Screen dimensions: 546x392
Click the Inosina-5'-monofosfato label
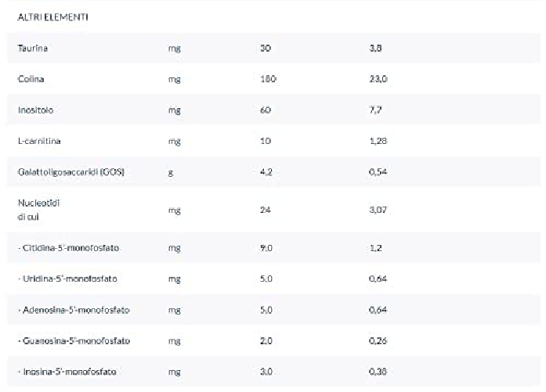[x=70, y=371]
